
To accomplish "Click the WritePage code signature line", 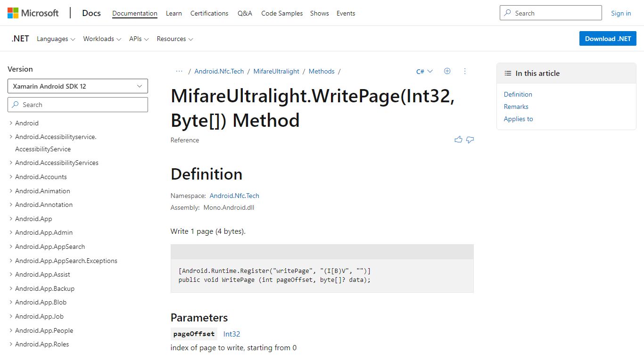I will (x=274, y=280).
